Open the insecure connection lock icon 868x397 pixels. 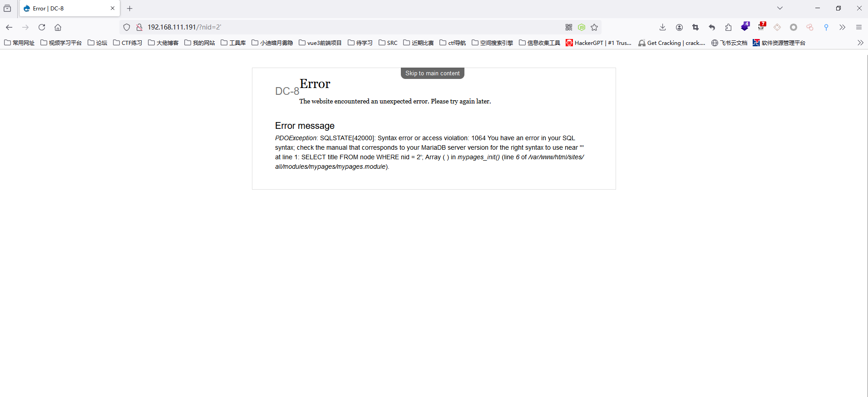(139, 27)
